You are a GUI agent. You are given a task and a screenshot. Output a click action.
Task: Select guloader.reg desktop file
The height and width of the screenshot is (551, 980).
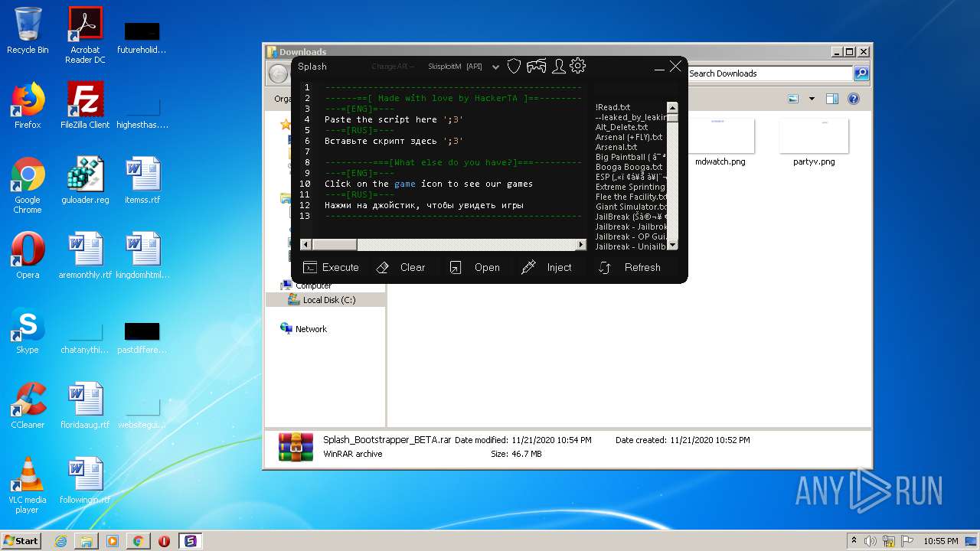[85, 181]
